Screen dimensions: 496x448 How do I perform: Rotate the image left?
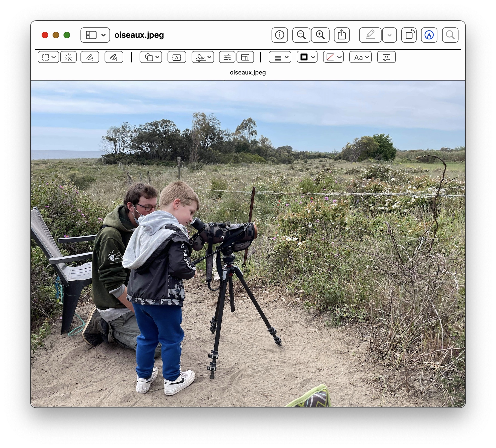409,35
